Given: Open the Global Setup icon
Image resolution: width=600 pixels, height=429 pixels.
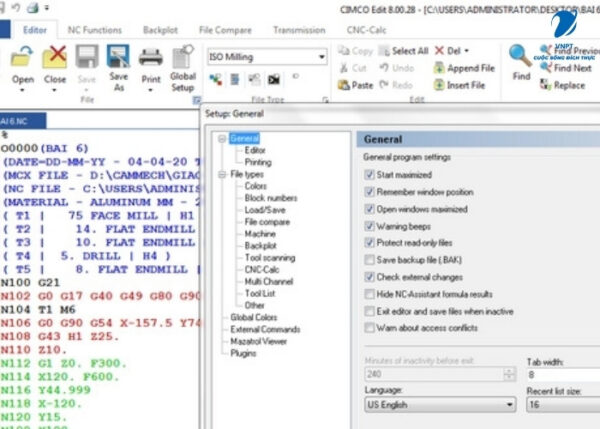Looking at the screenshot, I should coord(183,57).
